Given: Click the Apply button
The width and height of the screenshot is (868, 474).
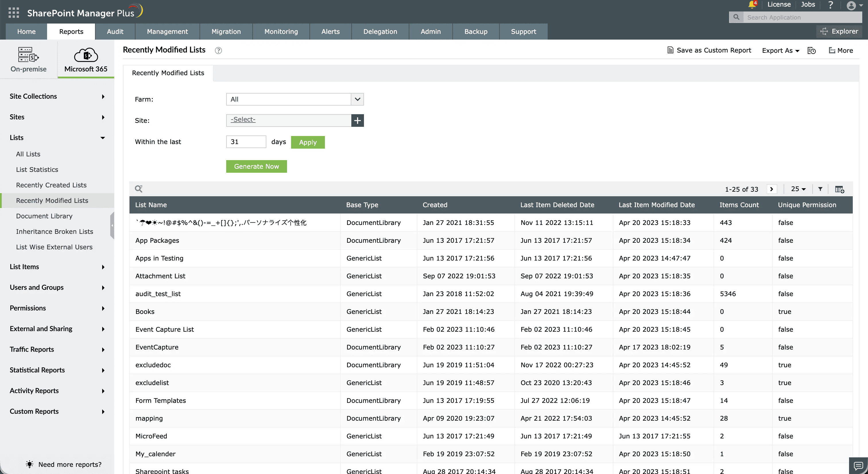Looking at the screenshot, I should (308, 142).
